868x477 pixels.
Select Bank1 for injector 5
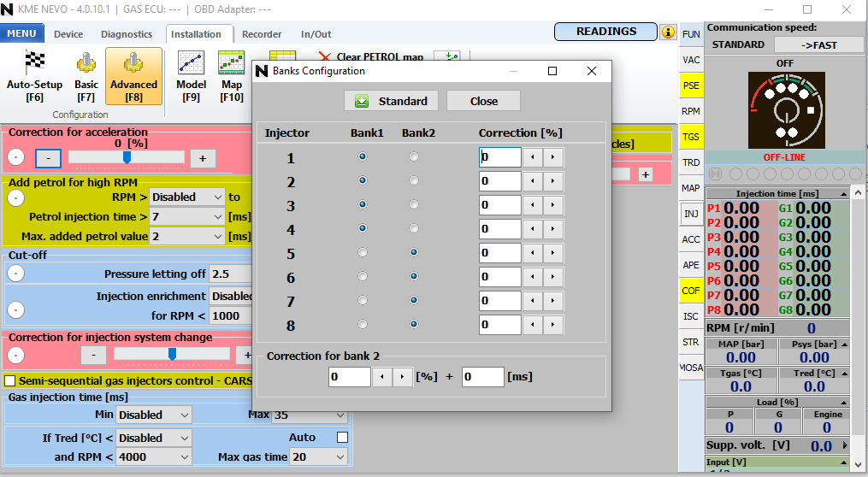[x=362, y=252]
